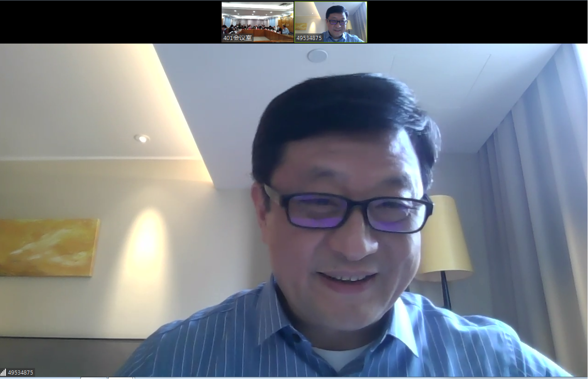Click empty black bar right of thumbnails
Image resolution: width=588 pixels, height=379 pixels.
click(x=477, y=22)
